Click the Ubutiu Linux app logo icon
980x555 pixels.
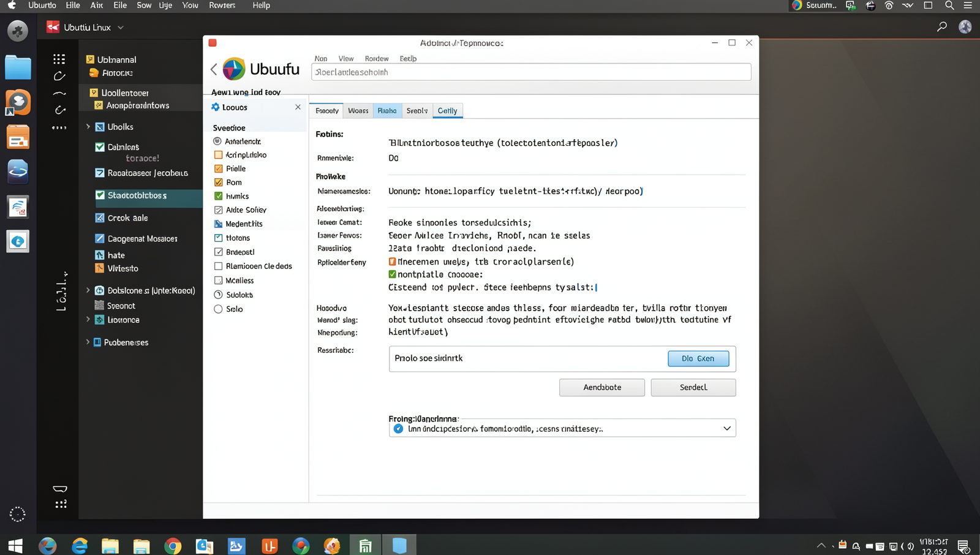pyautogui.click(x=53, y=27)
